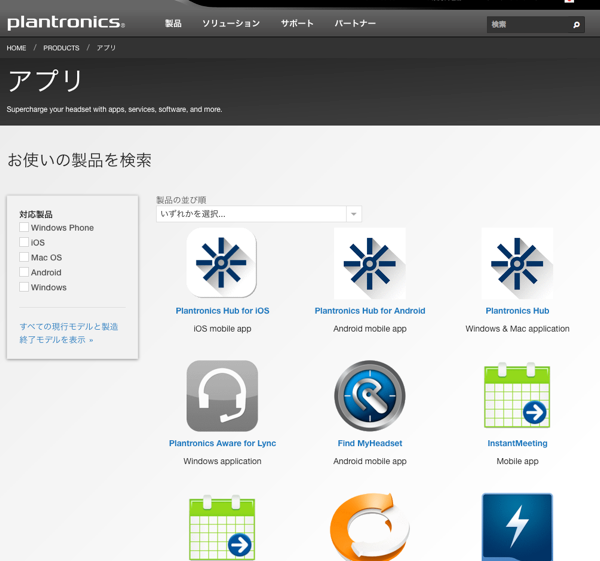The width and height of the screenshot is (600, 561).
Task: Click the sort dropdown arrow button
Action: tap(354, 214)
